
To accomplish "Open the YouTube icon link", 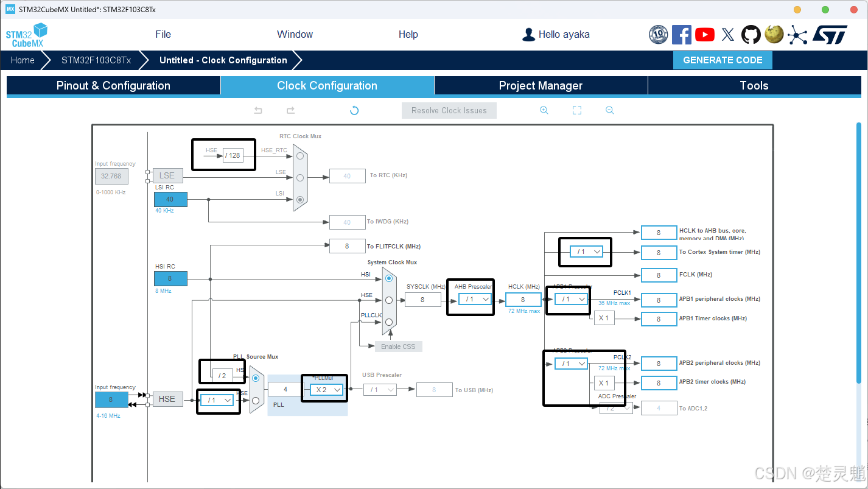I will pos(704,35).
